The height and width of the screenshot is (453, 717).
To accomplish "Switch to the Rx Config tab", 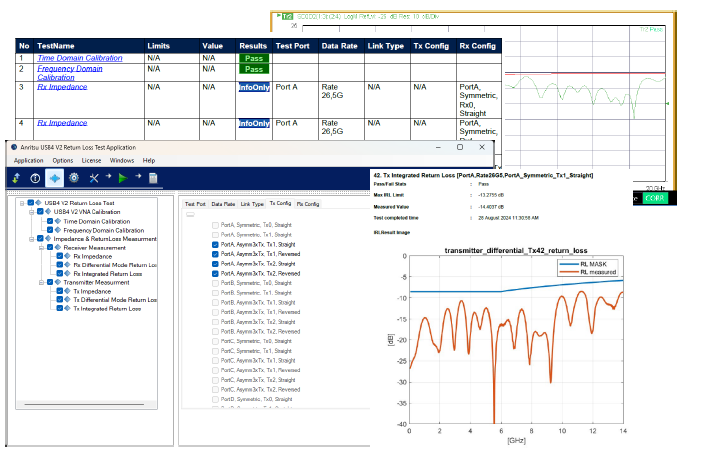I will coord(307,203).
